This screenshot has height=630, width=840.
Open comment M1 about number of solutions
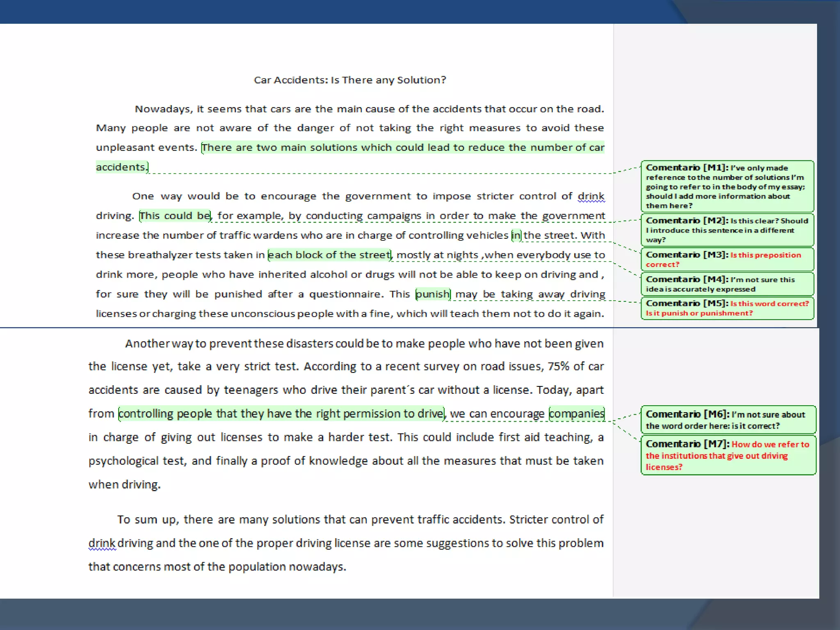click(x=727, y=186)
